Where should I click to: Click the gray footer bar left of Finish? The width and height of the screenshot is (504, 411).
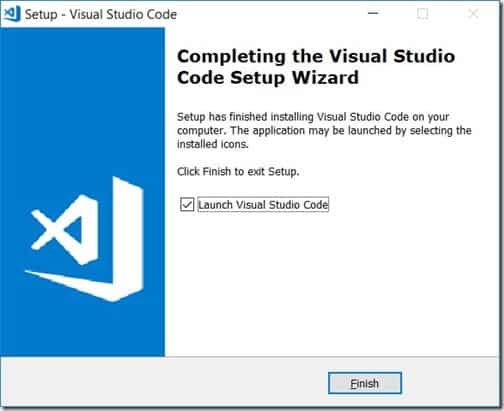point(164,383)
